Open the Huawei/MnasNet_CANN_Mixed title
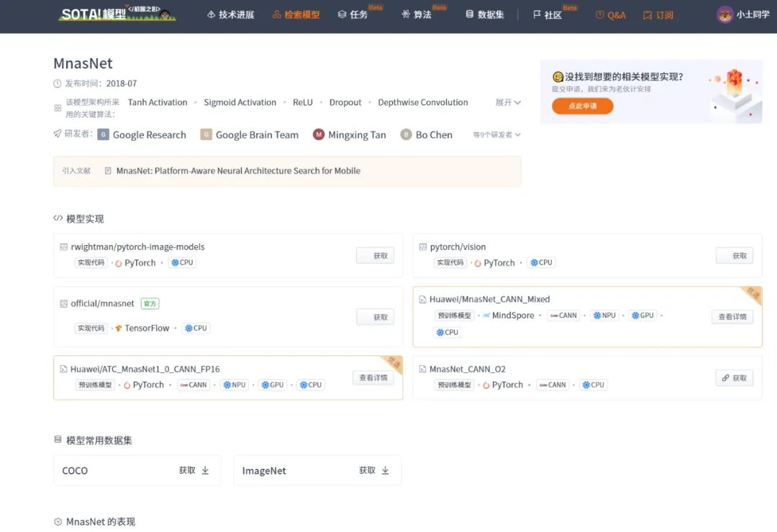 490,299
